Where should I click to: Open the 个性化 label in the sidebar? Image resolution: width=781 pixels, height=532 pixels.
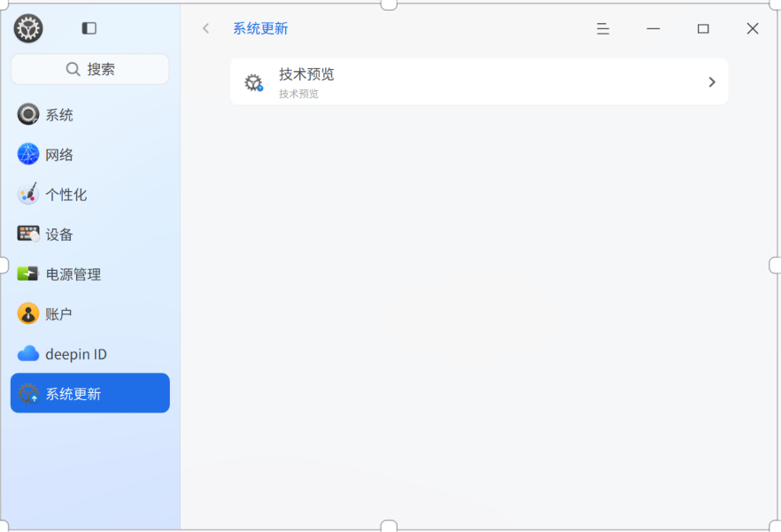66,195
